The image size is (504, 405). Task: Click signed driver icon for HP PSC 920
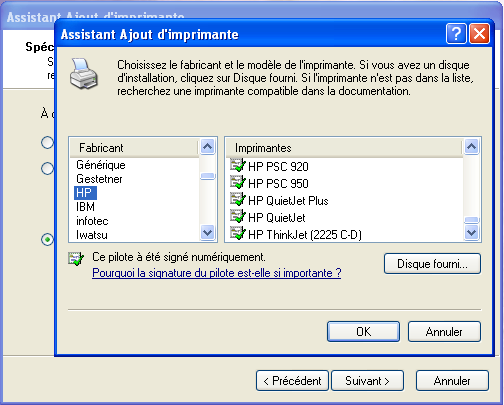pyautogui.click(x=238, y=165)
